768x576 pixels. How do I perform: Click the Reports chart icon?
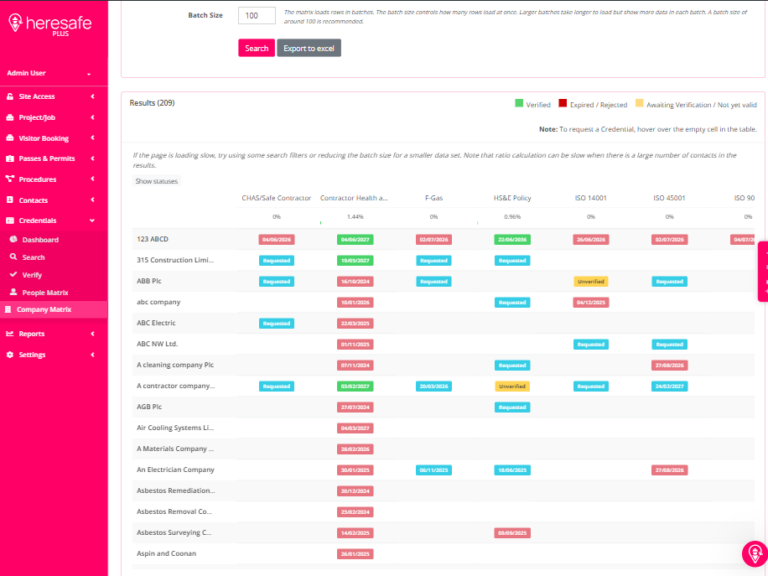pos(10,334)
